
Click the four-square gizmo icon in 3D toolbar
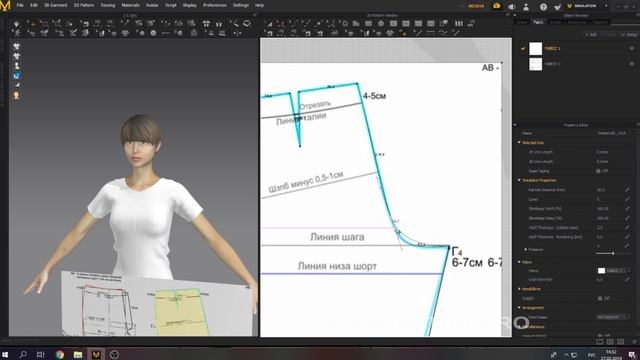pyautogui.click(x=206, y=24)
